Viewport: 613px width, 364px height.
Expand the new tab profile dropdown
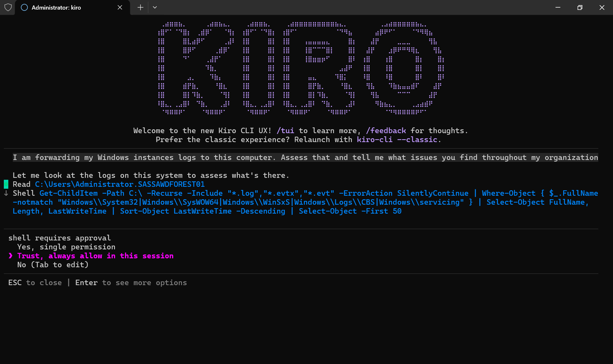click(x=155, y=7)
